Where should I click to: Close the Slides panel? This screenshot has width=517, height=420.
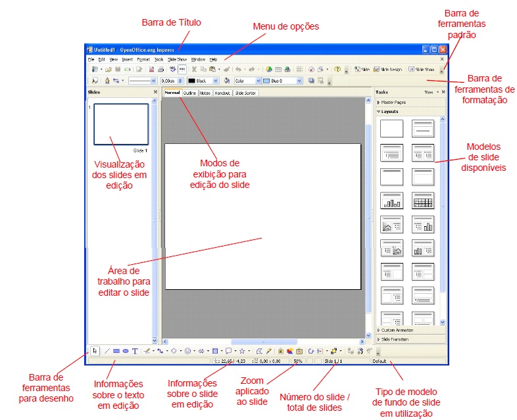[155, 92]
